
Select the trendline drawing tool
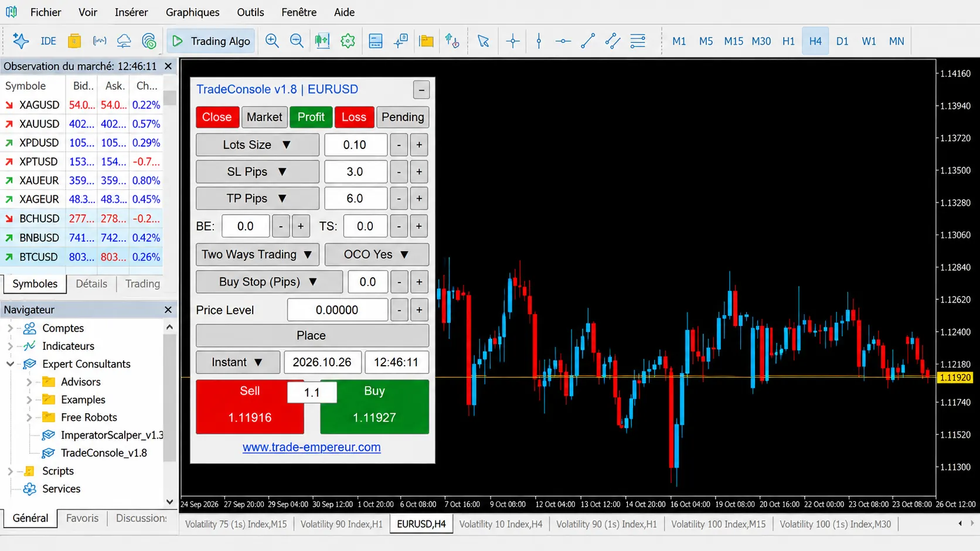pyautogui.click(x=588, y=41)
